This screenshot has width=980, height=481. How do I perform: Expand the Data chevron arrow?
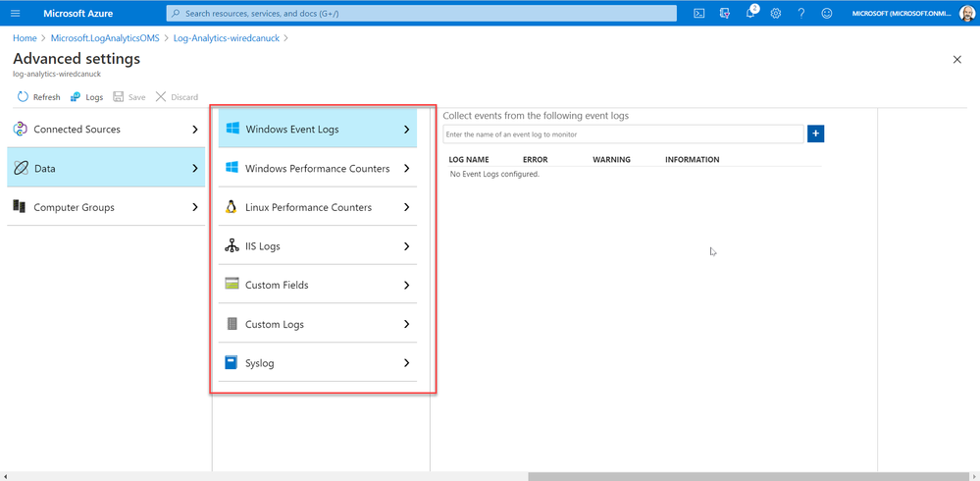[x=195, y=168]
